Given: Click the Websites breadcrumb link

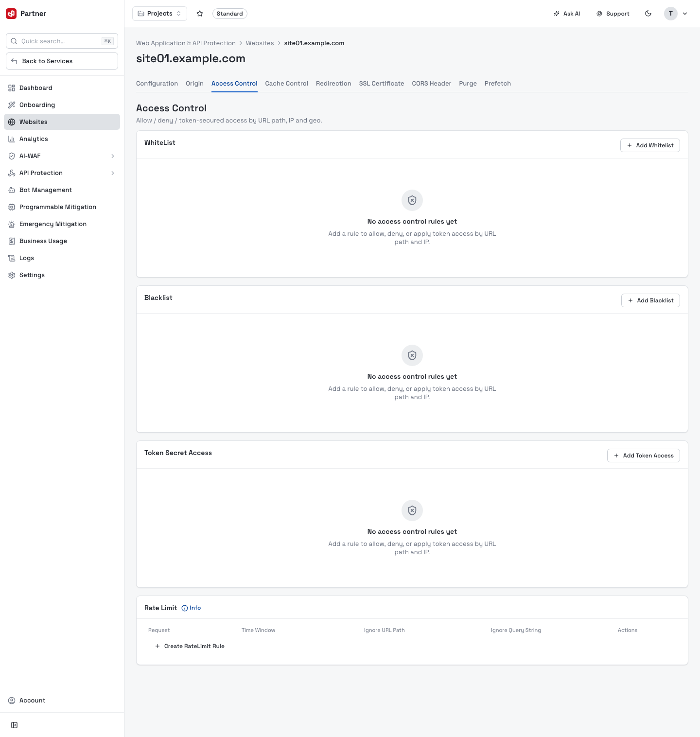Looking at the screenshot, I should click(260, 43).
